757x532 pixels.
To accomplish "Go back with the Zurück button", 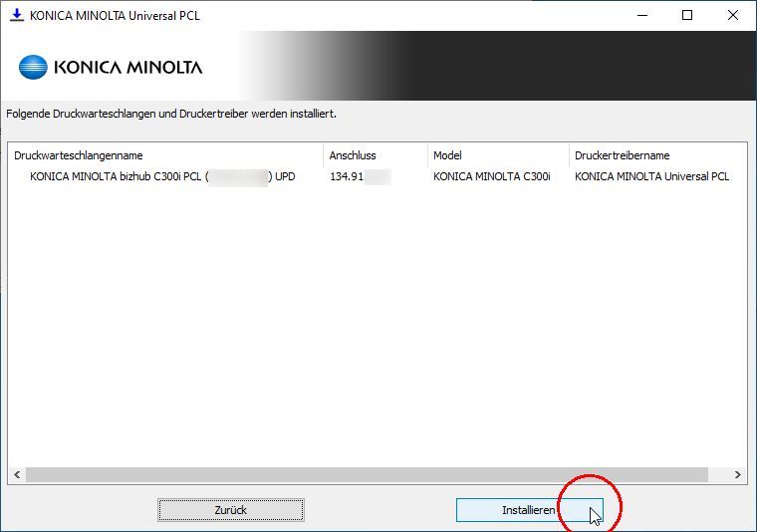I will (230, 510).
